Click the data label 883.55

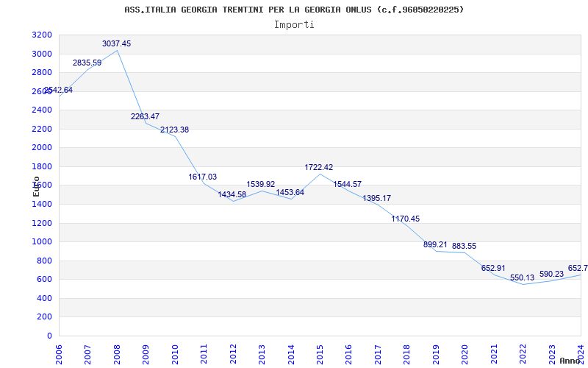pyautogui.click(x=465, y=247)
